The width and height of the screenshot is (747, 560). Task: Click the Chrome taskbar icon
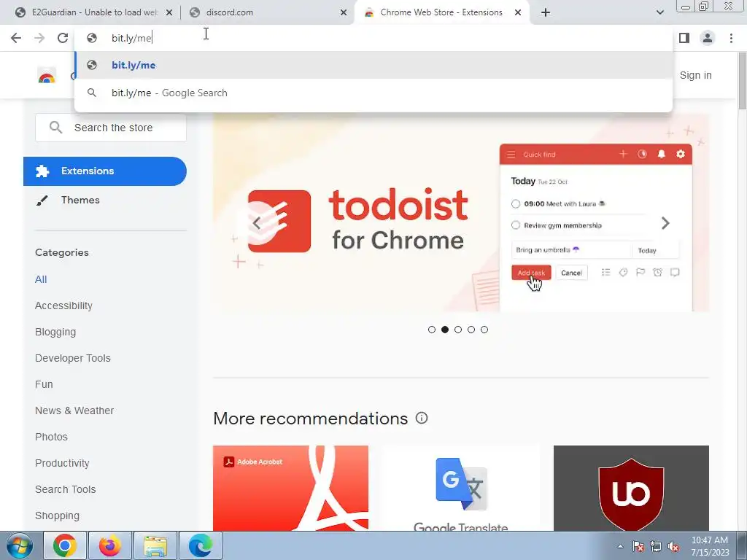tap(65, 545)
